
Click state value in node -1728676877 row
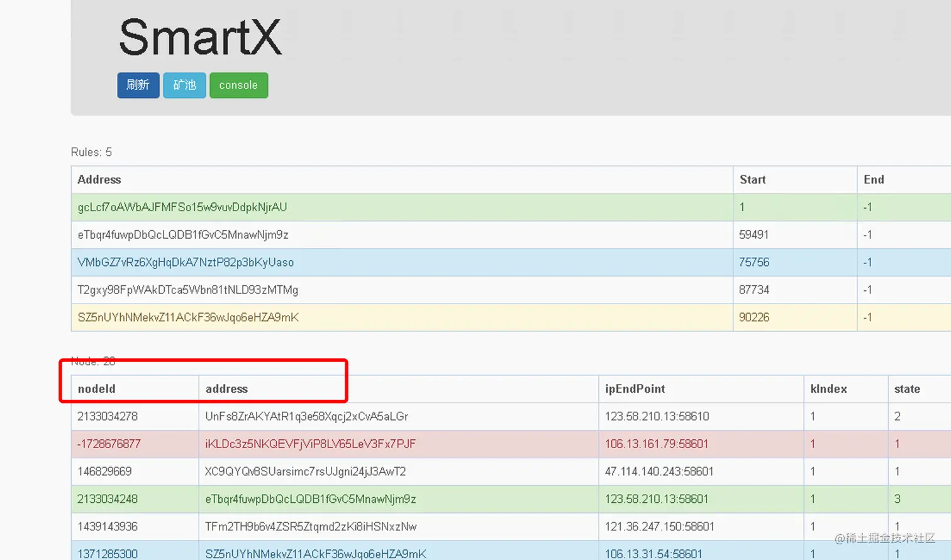point(898,444)
